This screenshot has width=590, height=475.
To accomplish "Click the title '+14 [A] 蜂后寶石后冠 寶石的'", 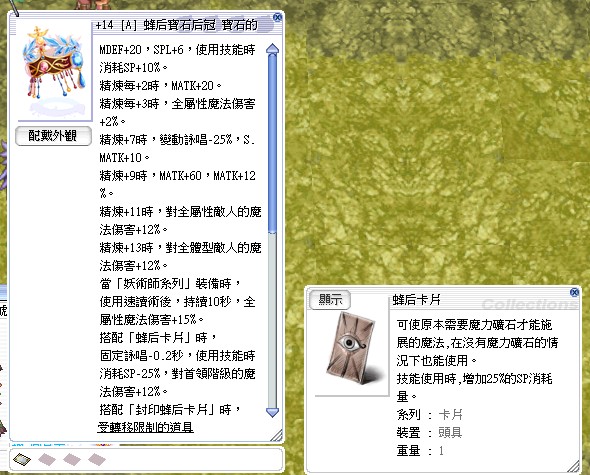I will [176, 25].
